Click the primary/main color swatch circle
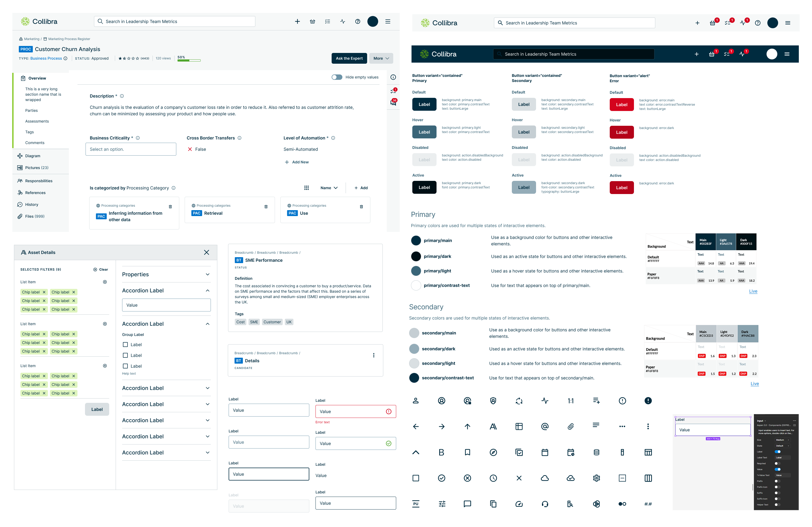This screenshot has height=527, width=812. tap(416, 240)
